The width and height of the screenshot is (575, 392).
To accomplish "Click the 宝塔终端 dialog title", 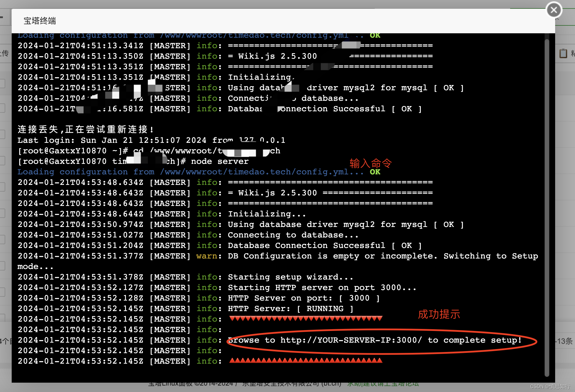I will coord(40,21).
